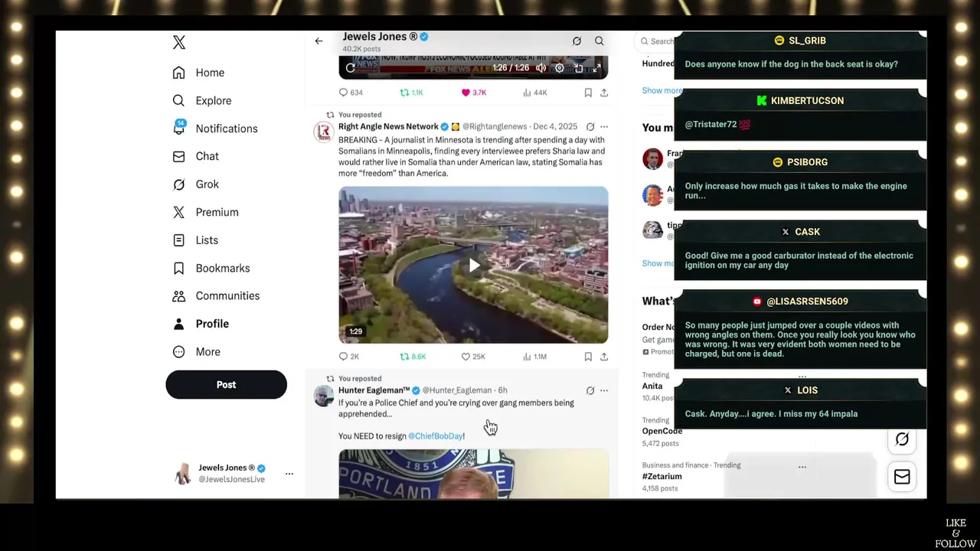This screenshot has height=551, width=980.
Task: Open Right Angle News Network profile avatar
Action: pyautogui.click(x=324, y=133)
